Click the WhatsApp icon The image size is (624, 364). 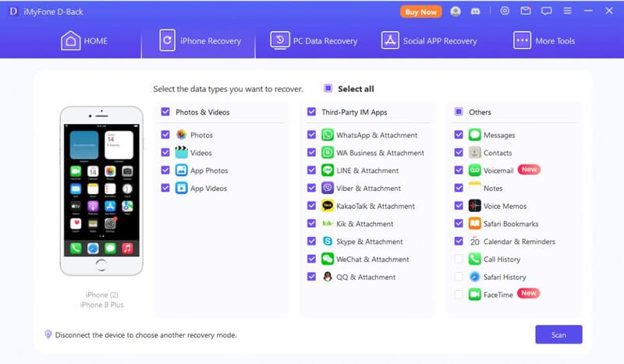click(x=328, y=135)
